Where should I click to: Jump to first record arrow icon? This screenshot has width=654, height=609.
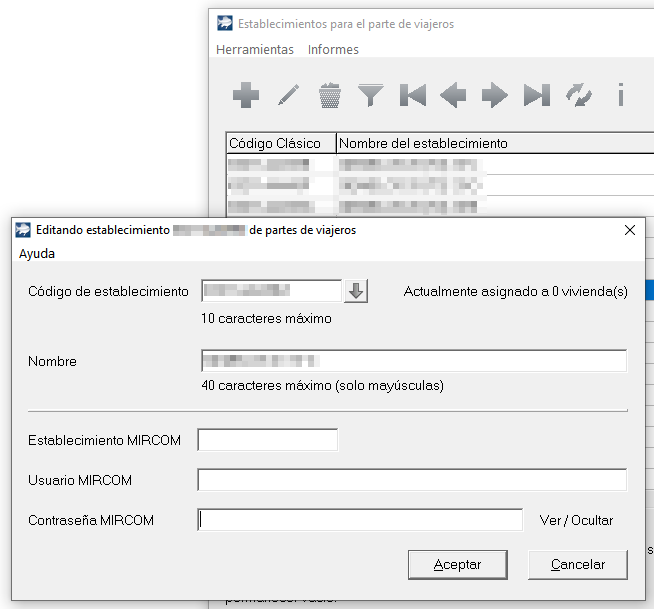coord(413,96)
